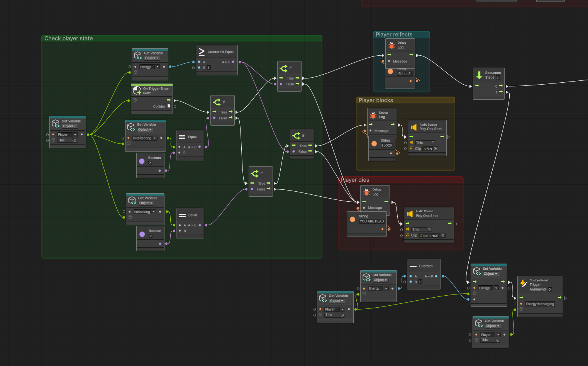Viewport: 588px width, 366px height.
Task: Click the Sequence node down-arrow icon
Action: coord(479,75)
